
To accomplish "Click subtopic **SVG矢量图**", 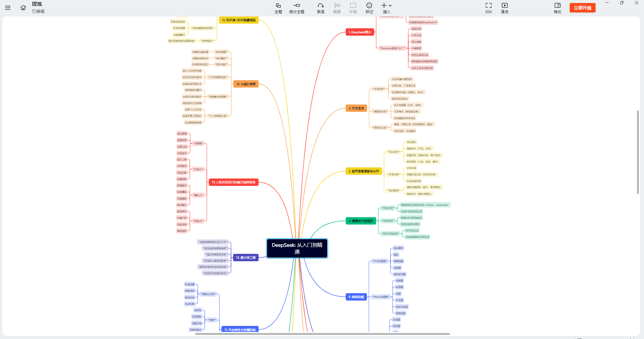I will (380, 261).
